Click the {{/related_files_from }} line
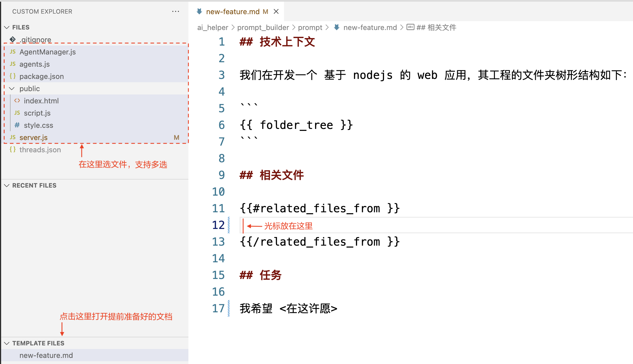Image resolution: width=633 pixels, height=364 pixels. [x=320, y=242]
